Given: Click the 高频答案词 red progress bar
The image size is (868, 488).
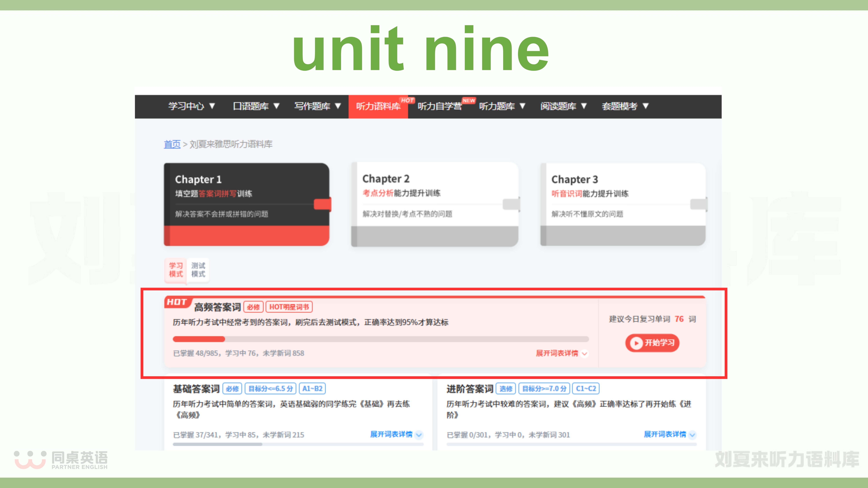Looking at the screenshot, I should tap(199, 339).
